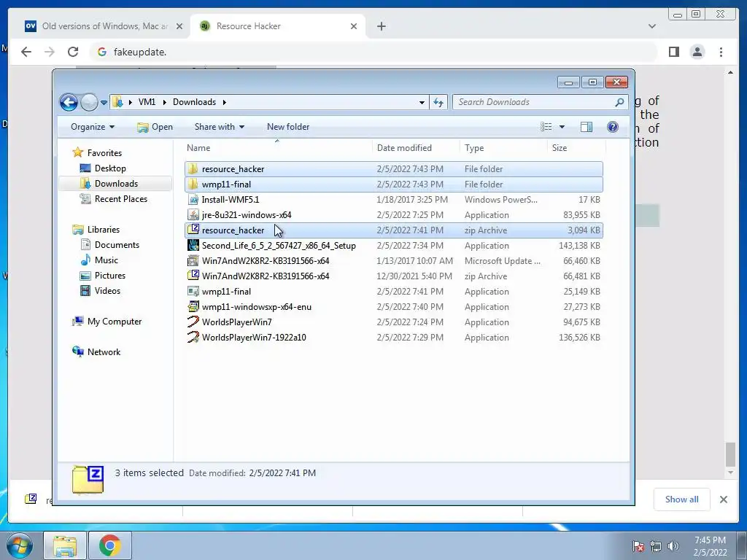Click Downloads in the address breadcrumb
The height and width of the screenshot is (560, 747).
tap(194, 102)
